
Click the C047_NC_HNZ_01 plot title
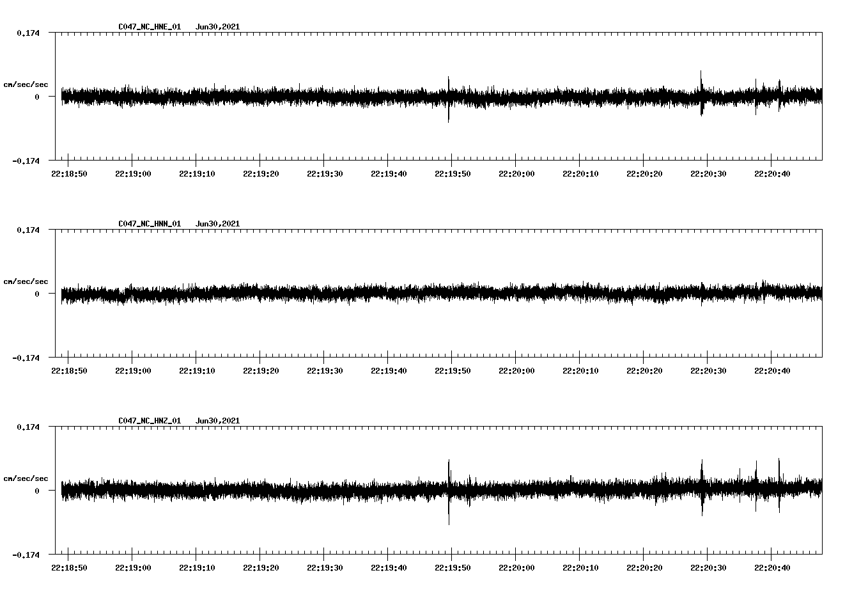(150, 421)
